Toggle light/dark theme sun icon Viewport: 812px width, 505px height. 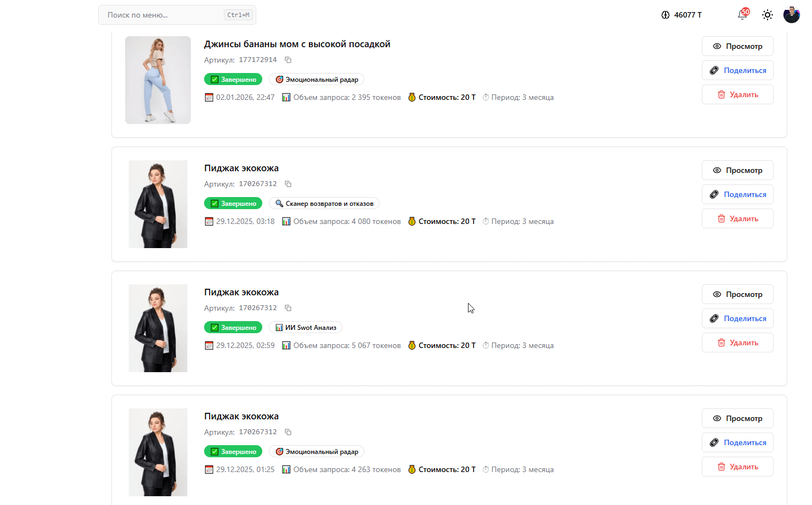(768, 15)
